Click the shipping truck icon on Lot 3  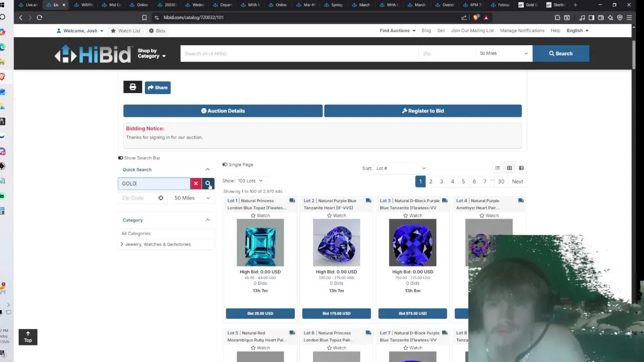pos(444,201)
